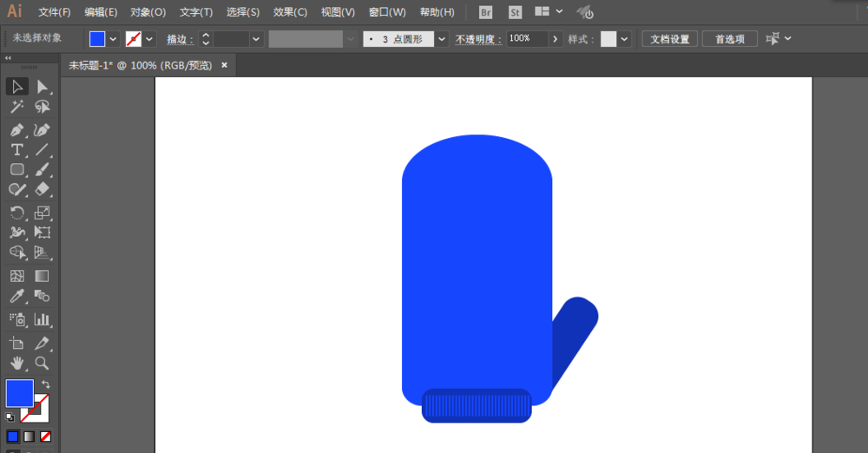Choose the Shape Builder tool
The image size is (868, 453).
[17, 253]
